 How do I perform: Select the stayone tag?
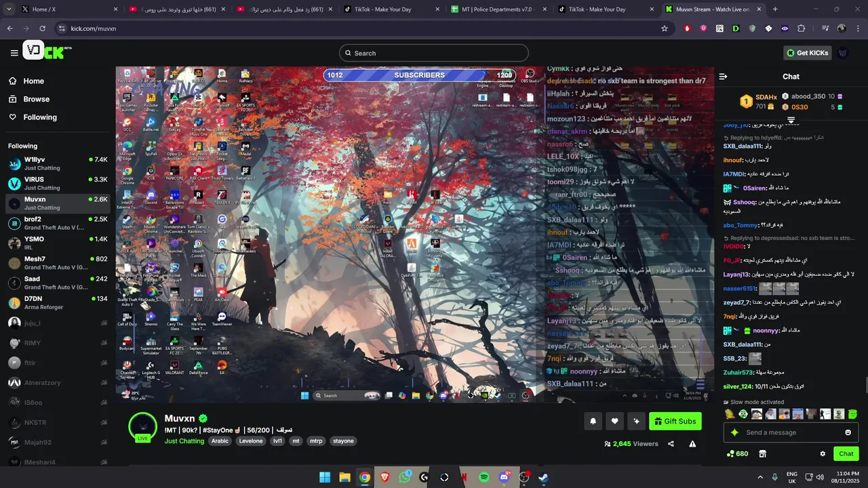[x=343, y=441]
